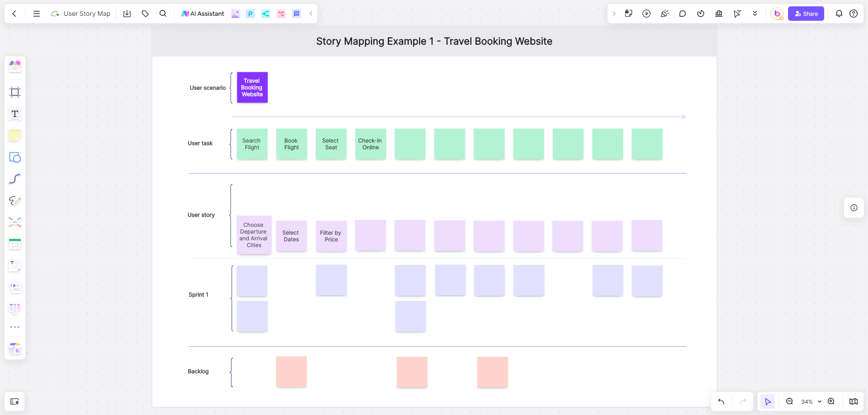
Task: Click the party popper celebrate icon
Action: pos(665,14)
